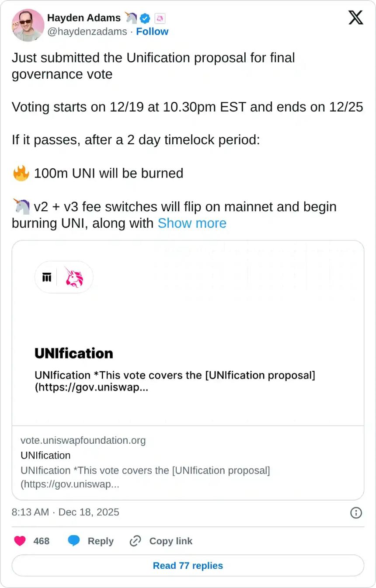Like the tweet with the heart icon
The height and width of the screenshot is (588, 376).
(20, 541)
